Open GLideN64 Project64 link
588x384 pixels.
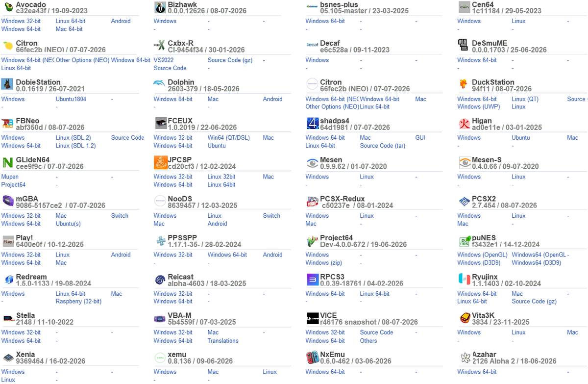13,185
